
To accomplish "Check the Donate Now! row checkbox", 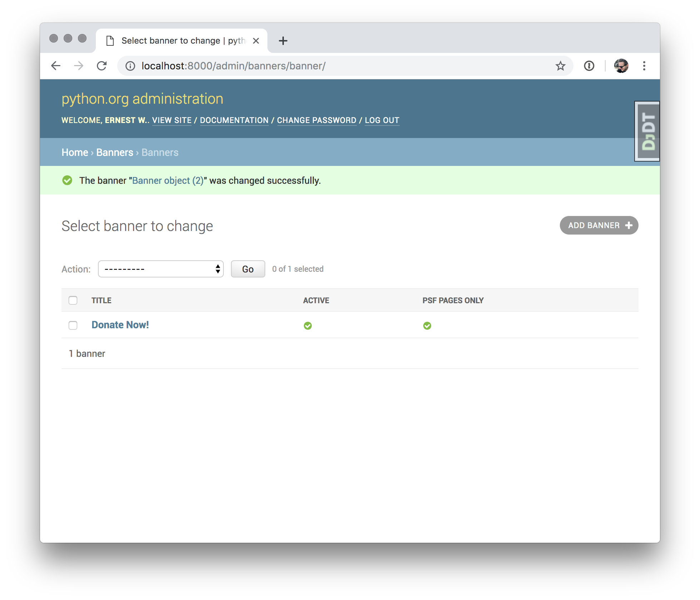I will [x=73, y=325].
